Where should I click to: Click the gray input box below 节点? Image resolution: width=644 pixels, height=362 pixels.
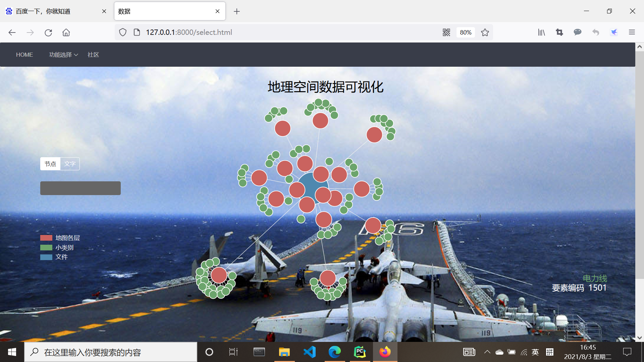(x=80, y=188)
